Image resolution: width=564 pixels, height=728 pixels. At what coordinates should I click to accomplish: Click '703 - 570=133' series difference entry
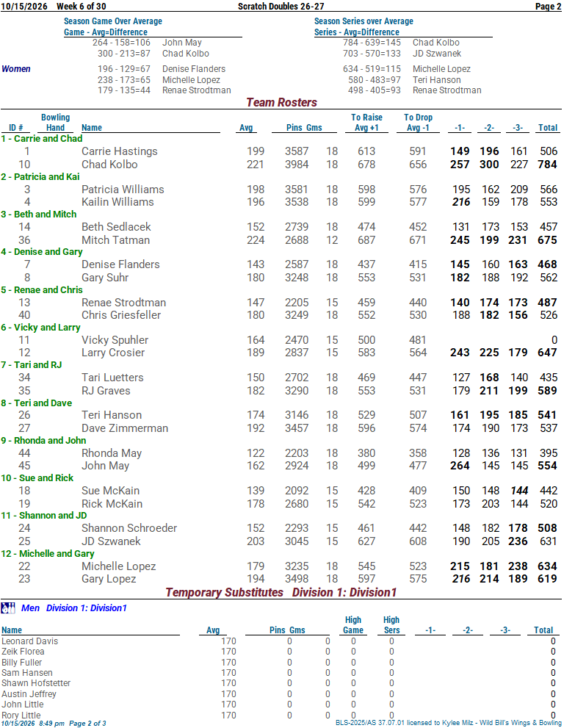pos(372,54)
